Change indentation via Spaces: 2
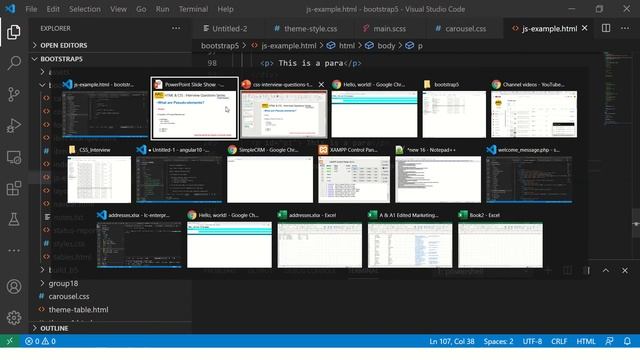This screenshot has width=640, height=360. click(498, 341)
